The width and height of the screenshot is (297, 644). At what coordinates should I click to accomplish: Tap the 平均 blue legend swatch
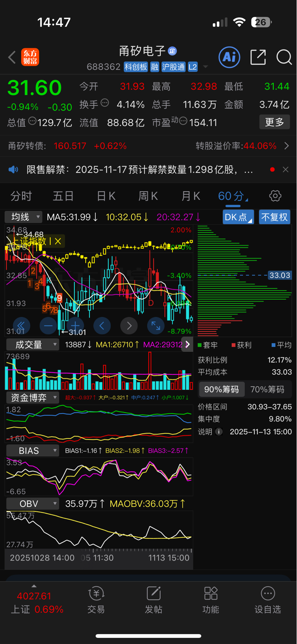(x=274, y=345)
